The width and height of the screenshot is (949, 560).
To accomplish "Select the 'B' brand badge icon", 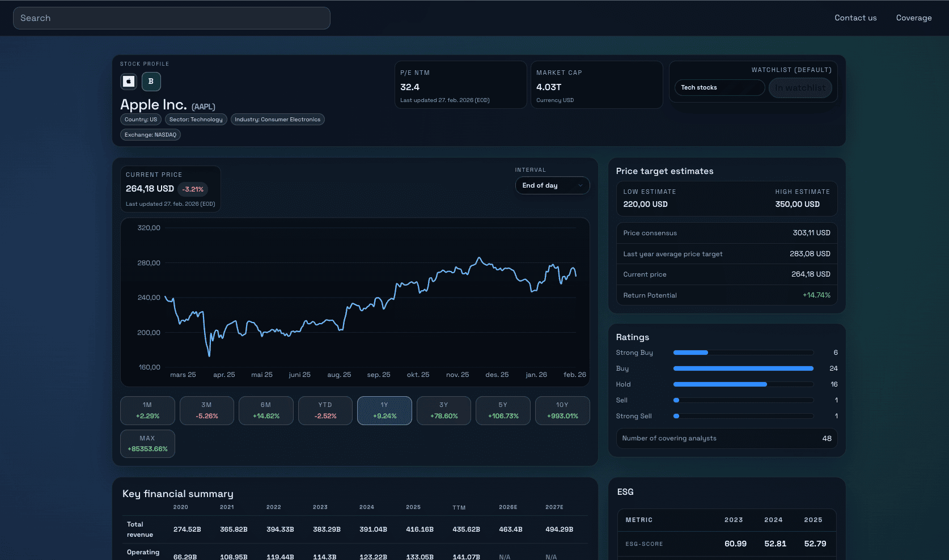I will coord(151,81).
